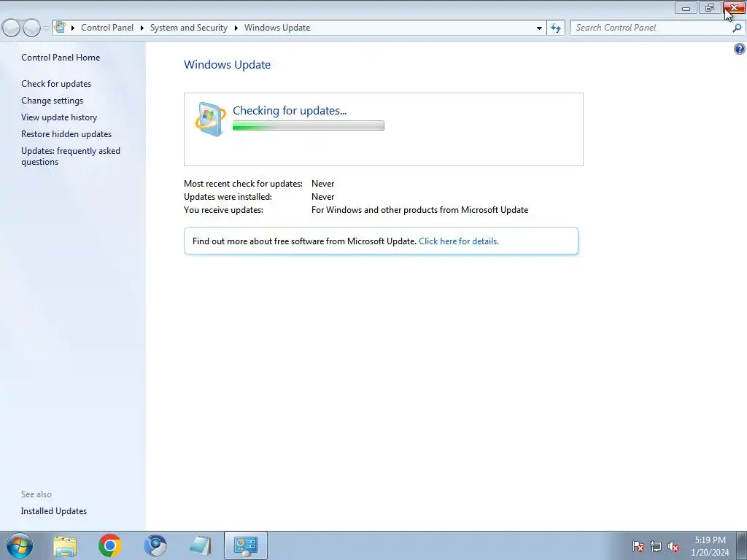Viewport: 747px width, 560px height.
Task: Click active Control Panel taskbar button
Action: pyautogui.click(x=245, y=545)
